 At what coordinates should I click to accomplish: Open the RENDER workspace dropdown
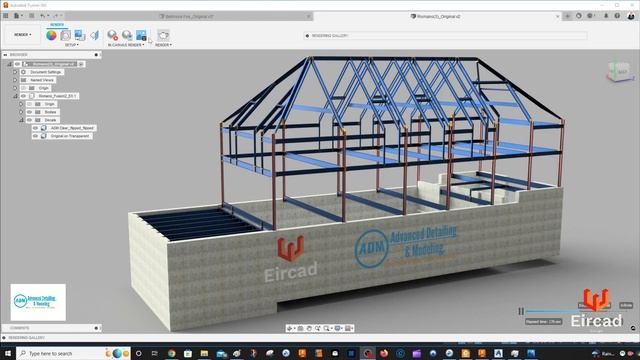(x=22, y=35)
